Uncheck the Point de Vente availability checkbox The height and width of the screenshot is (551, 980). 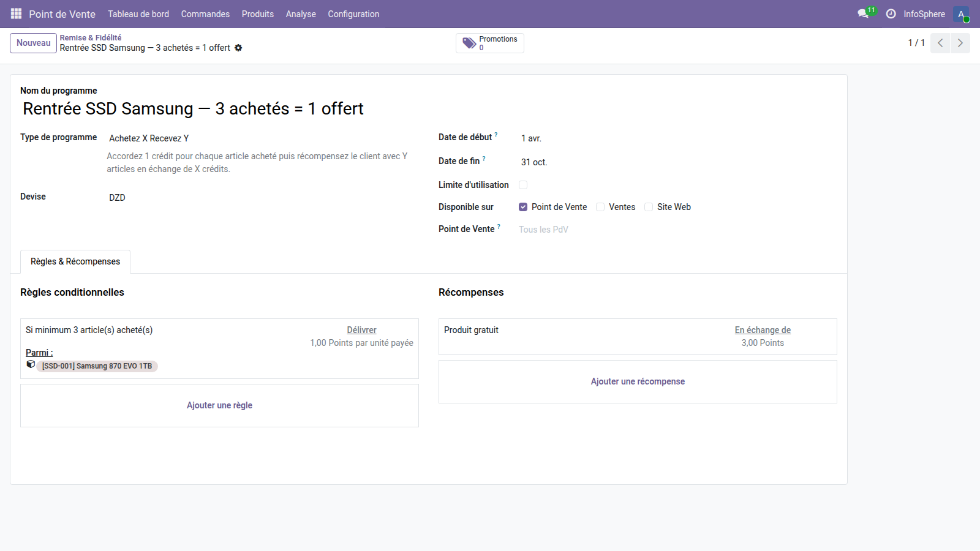click(523, 207)
